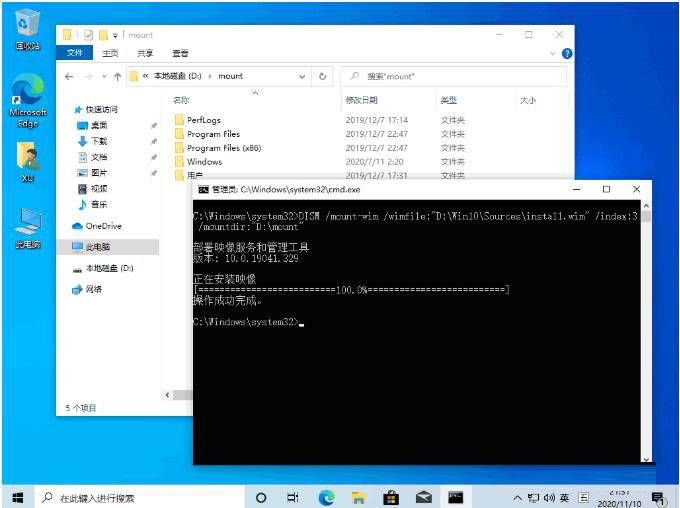The height and width of the screenshot is (508, 680).
Task: Click mount in the address breadcrumb
Action: (231, 76)
